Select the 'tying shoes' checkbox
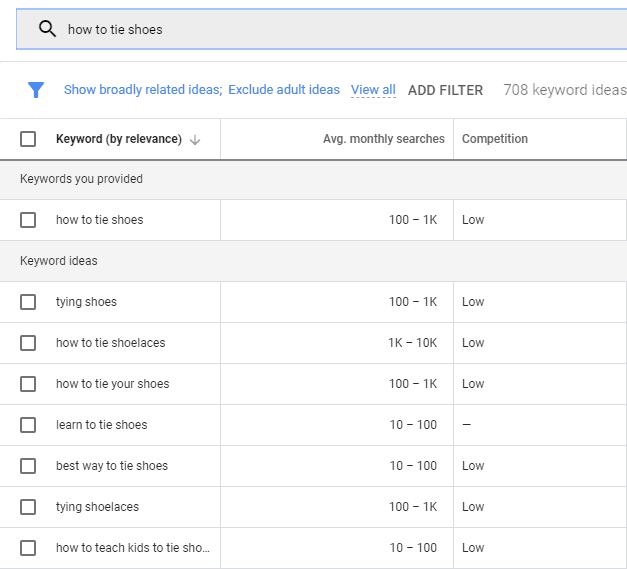Image resolution: width=627 pixels, height=569 pixels. (x=28, y=302)
